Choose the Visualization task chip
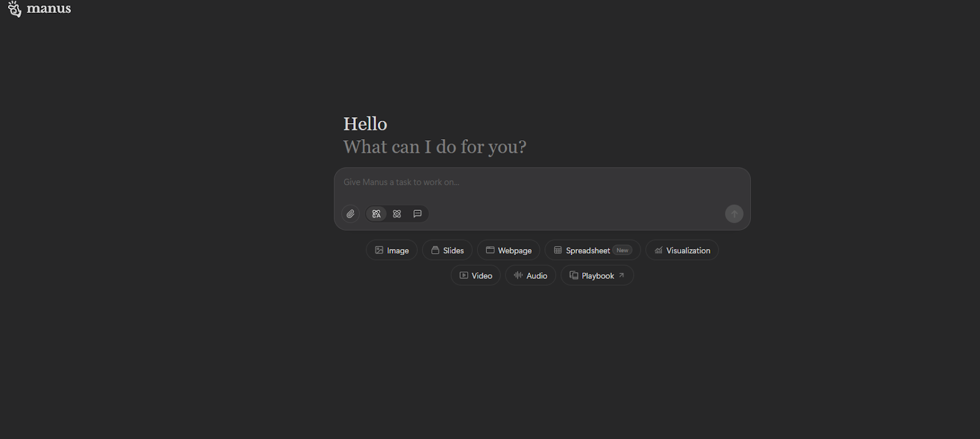Image resolution: width=980 pixels, height=439 pixels. [682, 250]
